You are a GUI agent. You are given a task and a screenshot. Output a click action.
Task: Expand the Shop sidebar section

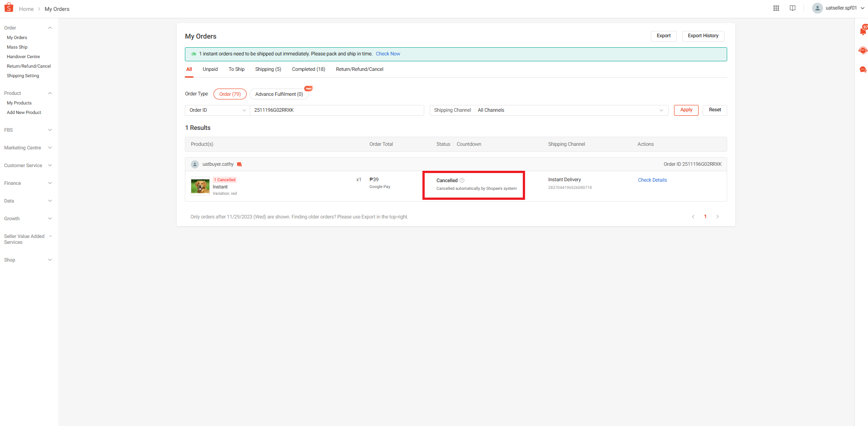click(50, 260)
